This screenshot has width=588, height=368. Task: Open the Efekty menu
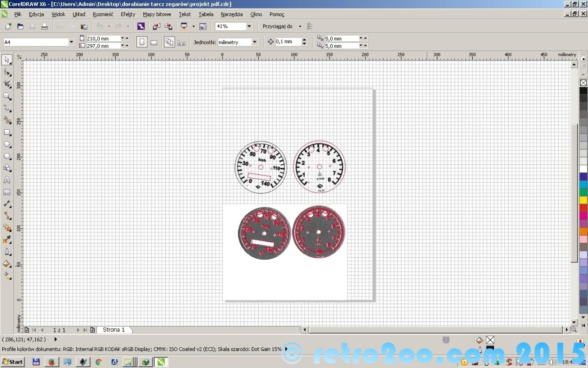tap(128, 14)
